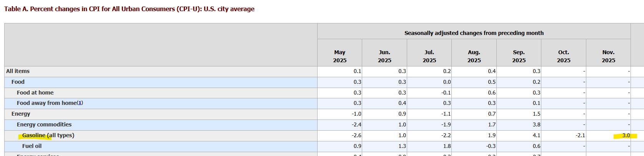Click the All items row label
This screenshot has width=644, height=156.
pyautogui.click(x=18, y=71)
